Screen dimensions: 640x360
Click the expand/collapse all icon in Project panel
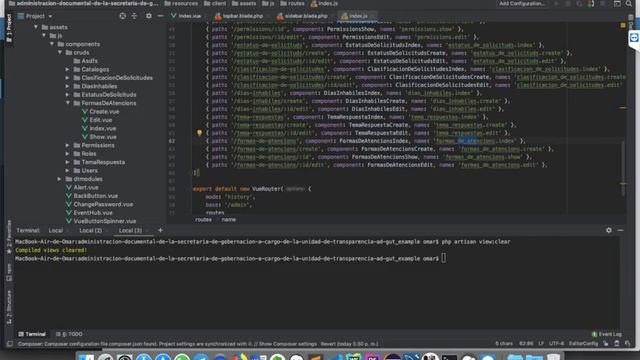(134, 16)
